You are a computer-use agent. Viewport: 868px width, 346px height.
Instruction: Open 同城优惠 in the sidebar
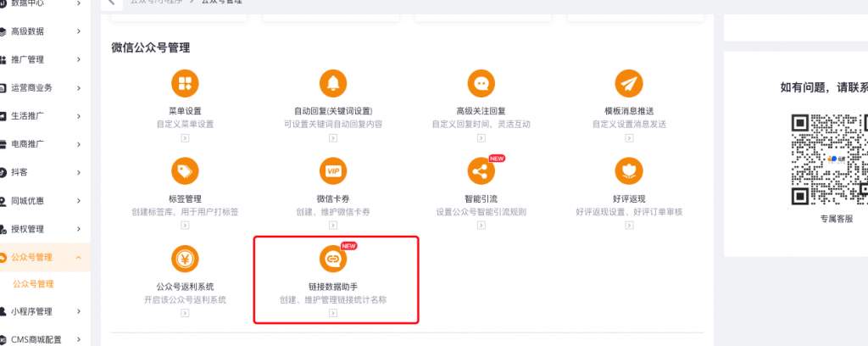[x=28, y=201]
